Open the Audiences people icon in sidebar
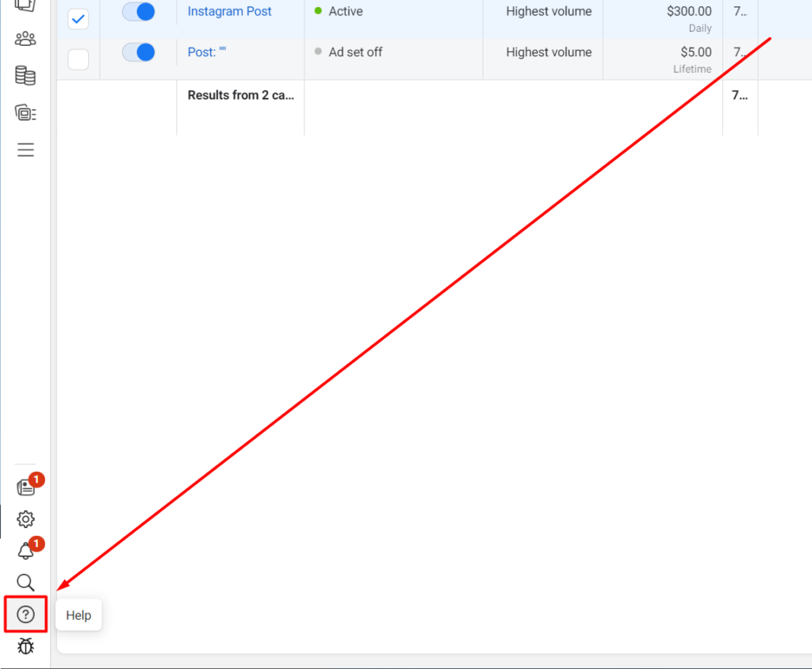This screenshot has height=669, width=812. (25, 39)
